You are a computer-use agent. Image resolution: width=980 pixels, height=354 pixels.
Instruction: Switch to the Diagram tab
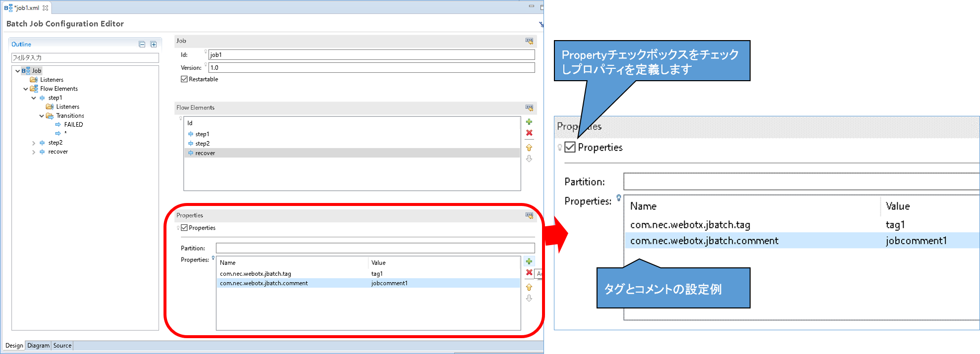tap(38, 346)
